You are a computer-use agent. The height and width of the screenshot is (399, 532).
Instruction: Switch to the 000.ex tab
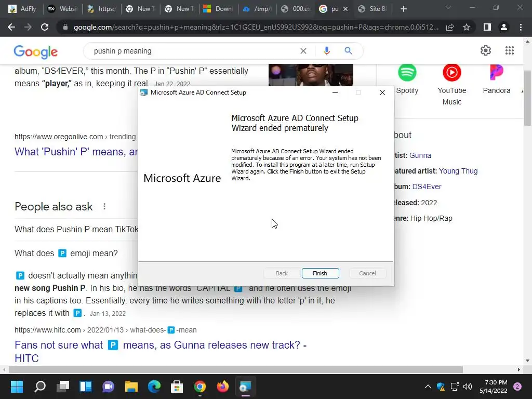(296, 9)
